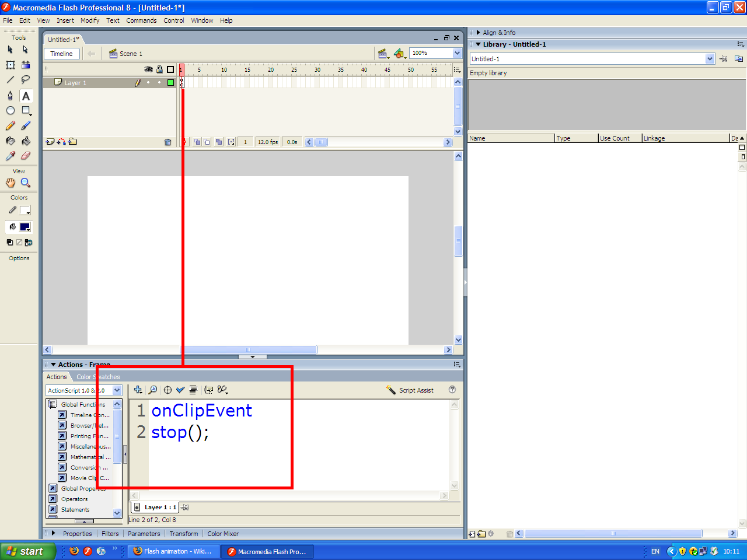Image resolution: width=747 pixels, height=560 pixels.
Task: Click the fill color swatch
Action: [25, 228]
